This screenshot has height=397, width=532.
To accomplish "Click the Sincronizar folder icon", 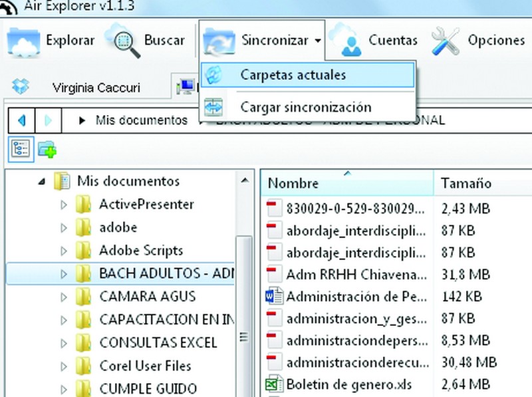I will coord(219,41).
